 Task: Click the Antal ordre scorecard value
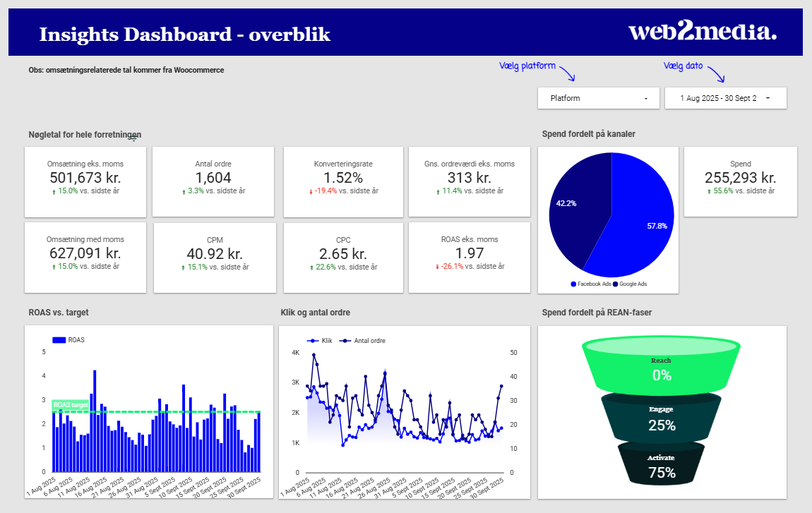(213, 178)
